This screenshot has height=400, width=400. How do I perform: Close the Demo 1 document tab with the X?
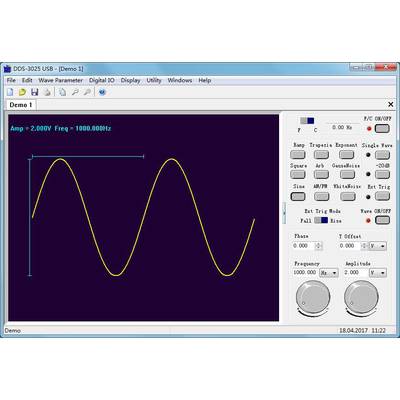pyautogui.click(x=391, y=105)
